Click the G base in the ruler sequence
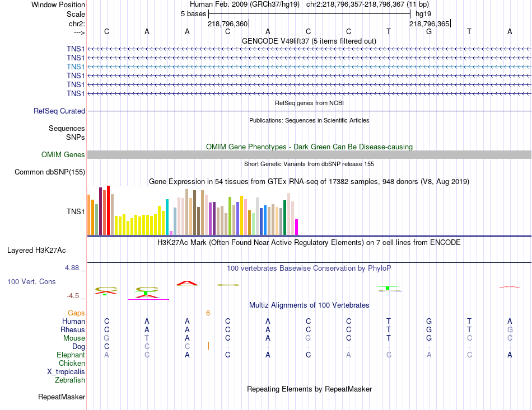 click(x=429, y=31)
